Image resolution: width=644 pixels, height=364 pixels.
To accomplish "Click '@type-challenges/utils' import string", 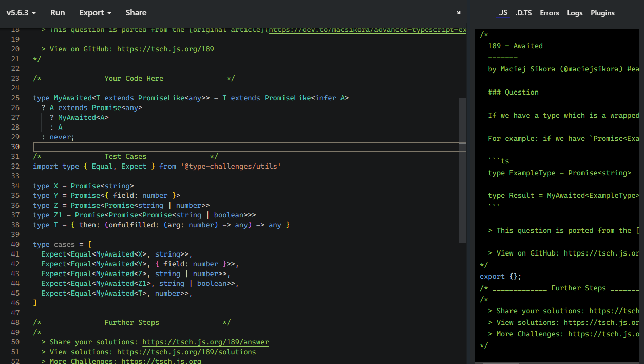I will click(231, 167).
